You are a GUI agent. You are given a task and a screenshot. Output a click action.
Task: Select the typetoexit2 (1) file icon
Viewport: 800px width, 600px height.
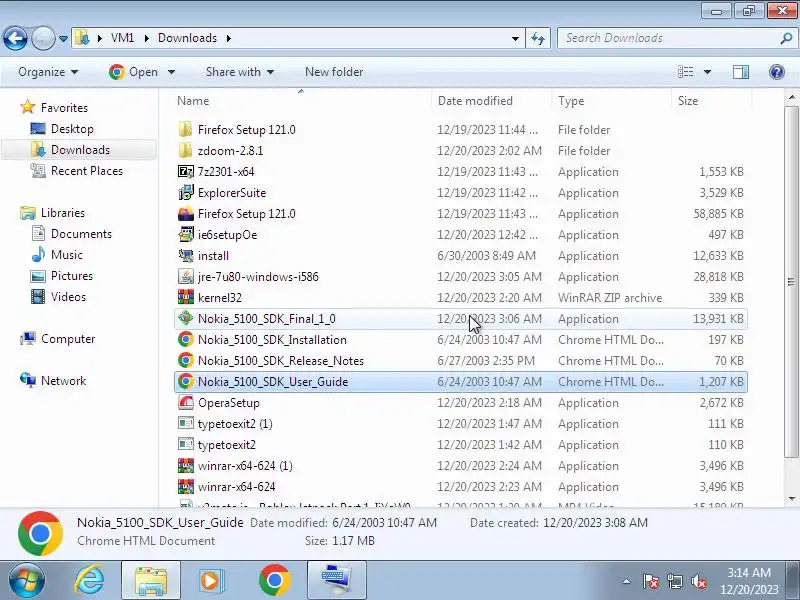[186, 423]
